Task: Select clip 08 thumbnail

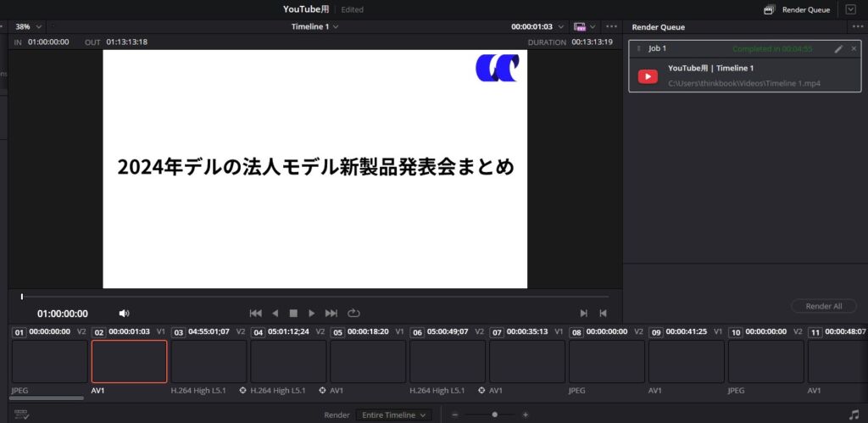Action: [607, 362]
